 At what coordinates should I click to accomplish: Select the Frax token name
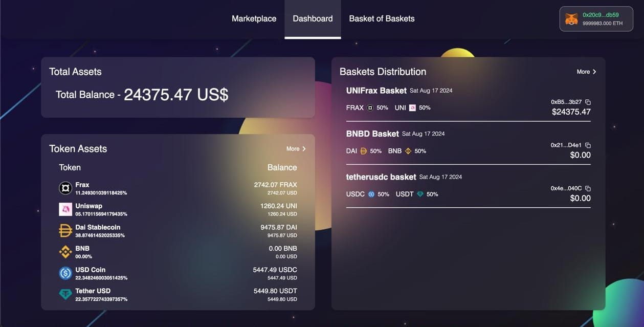pyautogui.click(x=82, y=185)
